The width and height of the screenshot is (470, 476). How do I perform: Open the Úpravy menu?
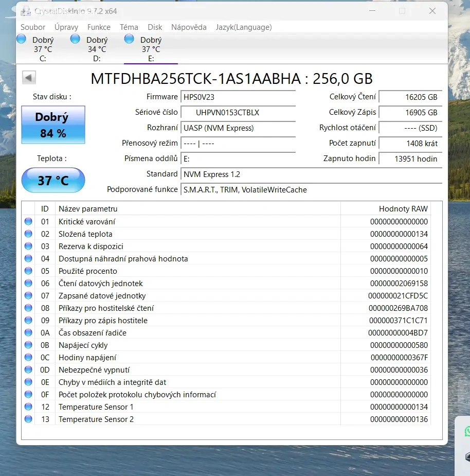(x=66, y=27)
